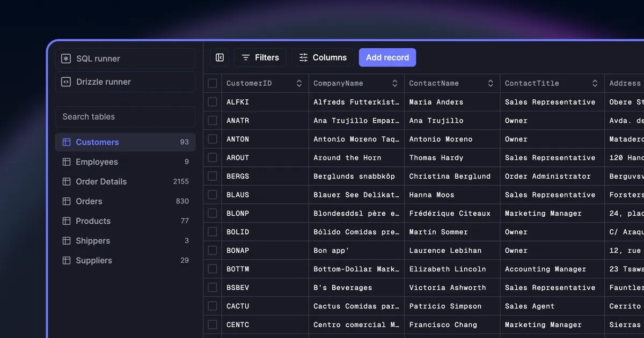Open the Orders table

click(125, 201)
